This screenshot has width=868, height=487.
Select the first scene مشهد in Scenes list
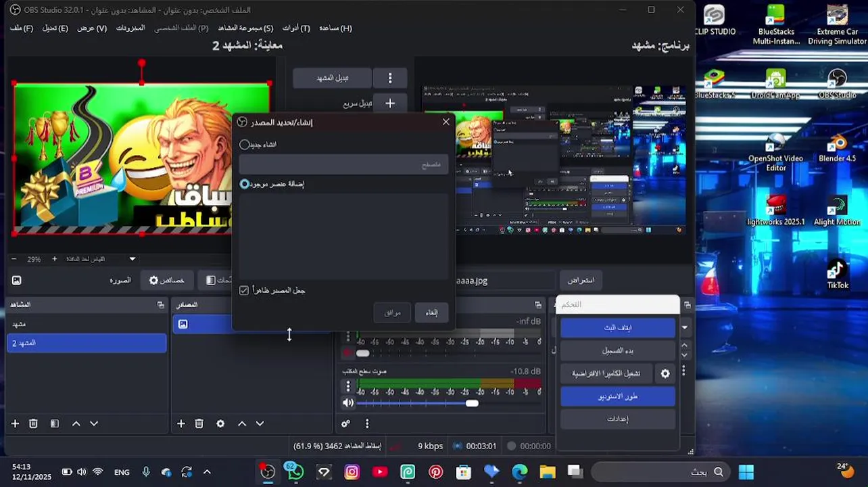coord(86,324)
